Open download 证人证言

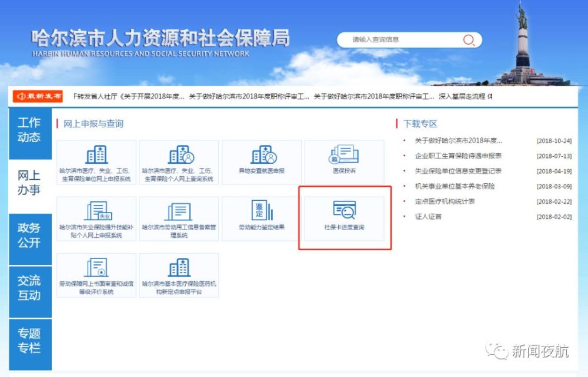click(428, 216)
